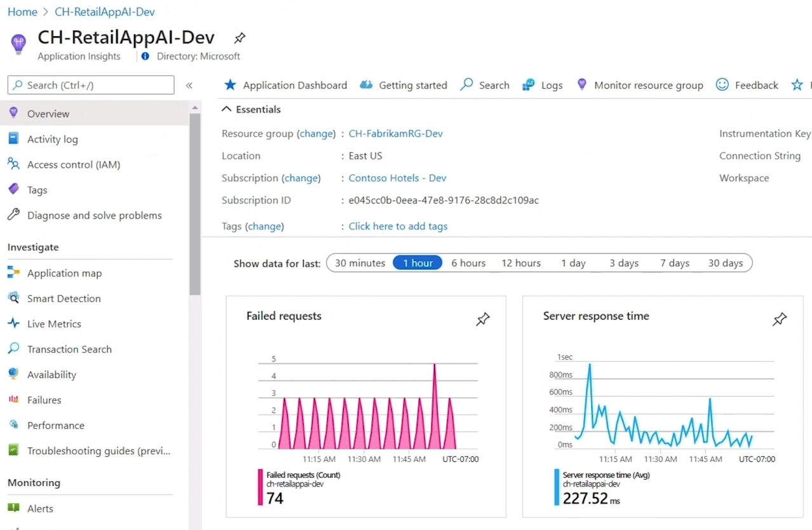Select the 3 days time range
This screenshot has width=812, height=530.
(624, 263)
